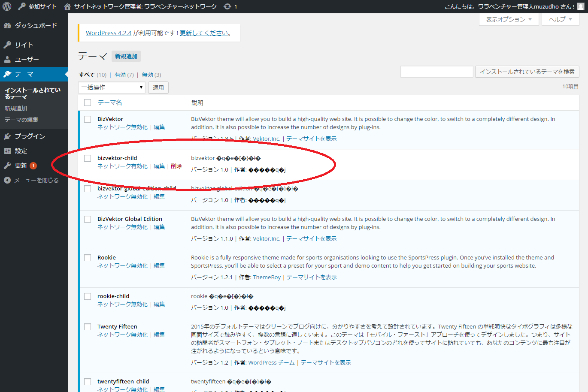
Task: Select the bizvektor-global-edition-child checkbox
Action: [x=88, y=189]
